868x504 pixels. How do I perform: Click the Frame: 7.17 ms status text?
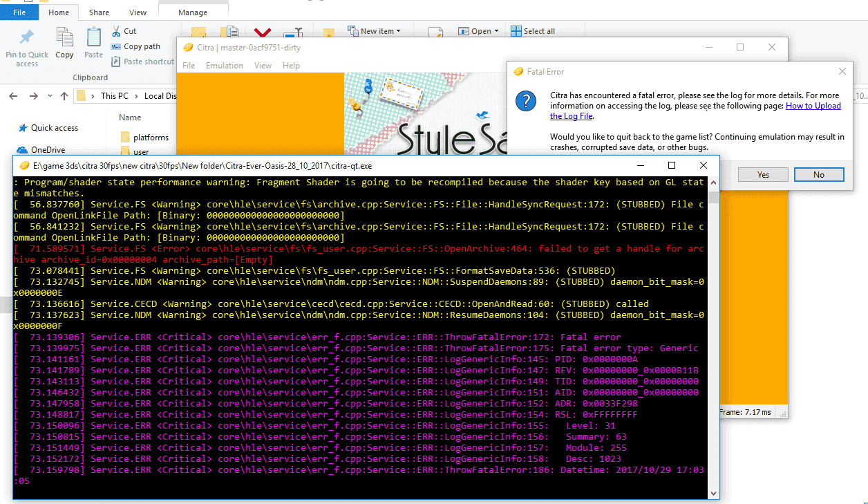coord(746,412)
